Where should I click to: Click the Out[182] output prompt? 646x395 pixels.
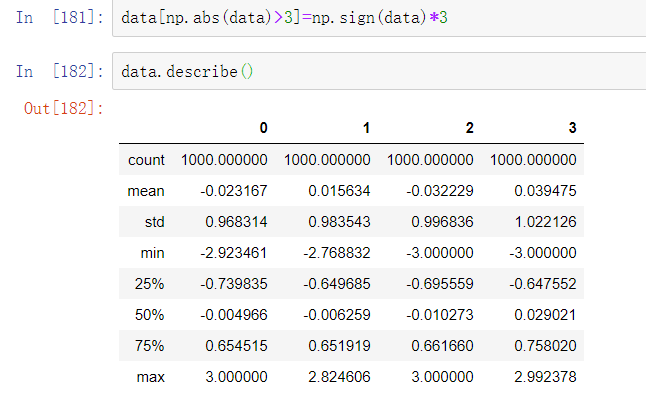point(63,108)
